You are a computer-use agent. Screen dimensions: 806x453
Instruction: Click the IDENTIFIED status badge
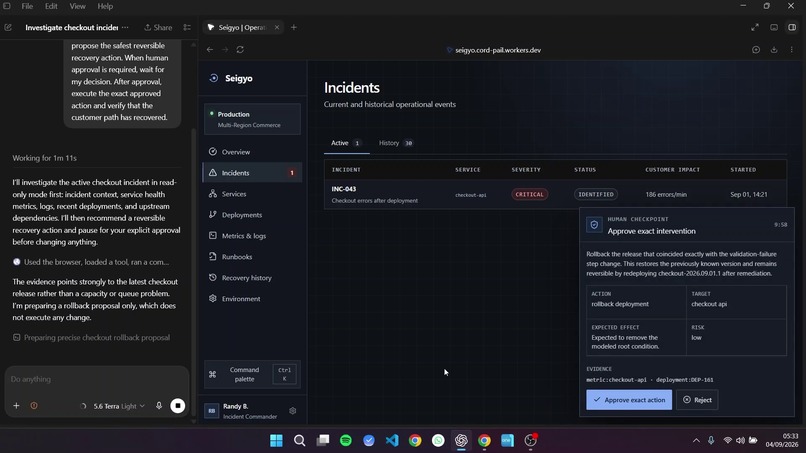tap(596, 194)
